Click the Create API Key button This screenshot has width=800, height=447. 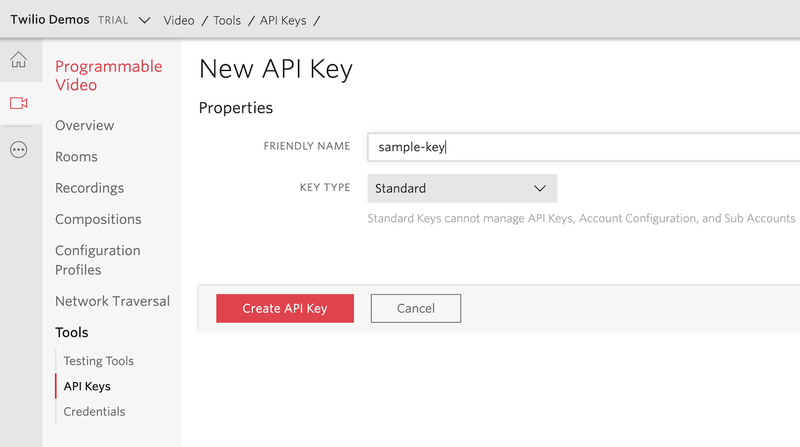tap(285, 308)
